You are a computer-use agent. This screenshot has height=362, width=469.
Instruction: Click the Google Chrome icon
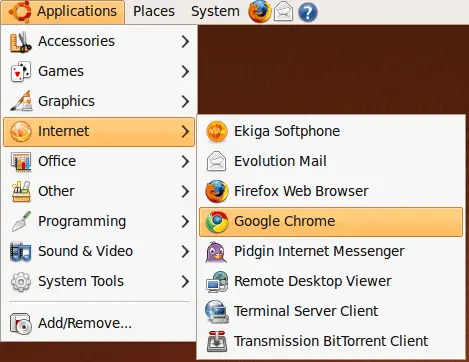[217, 222]
